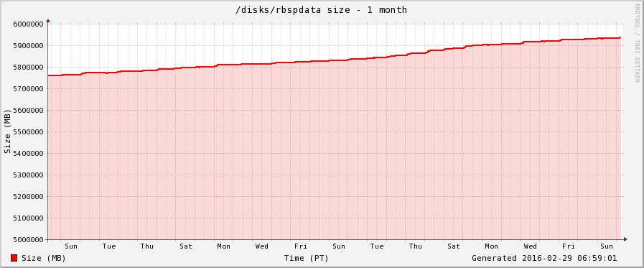Screen dimensions: 644x268
Task: Click the 'Generated 2016-02-29 06:59:01' timestamp
Action: [x=544, y=258]
